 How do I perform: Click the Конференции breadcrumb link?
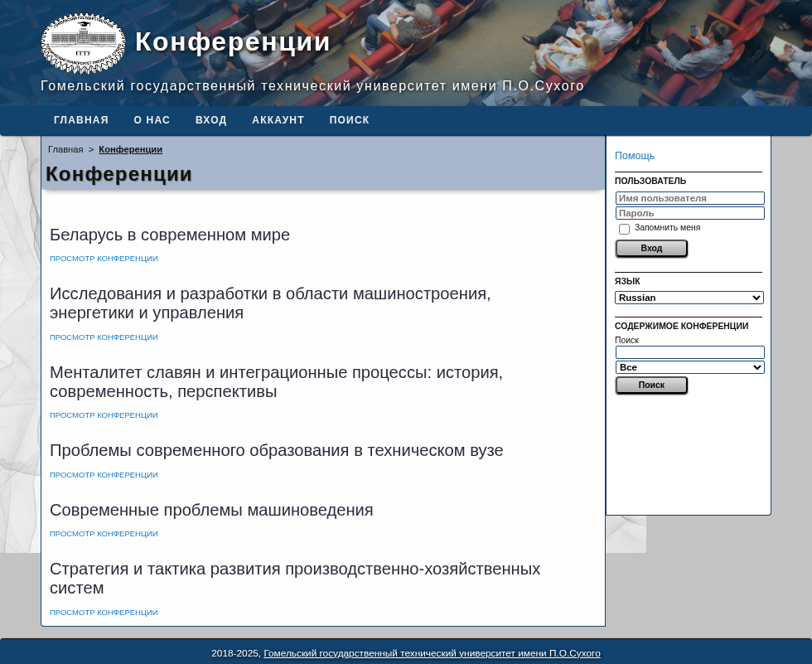click(131, 150)
